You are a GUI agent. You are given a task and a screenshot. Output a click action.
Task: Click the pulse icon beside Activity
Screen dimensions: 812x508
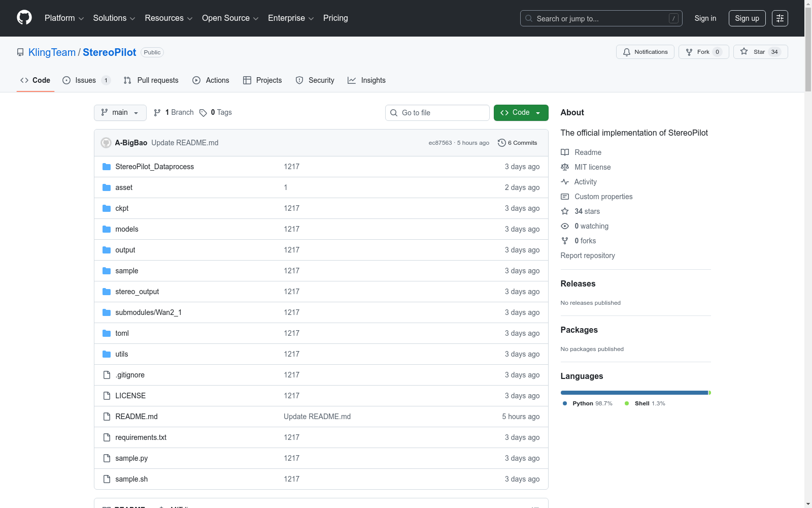[x=565, y=182]
